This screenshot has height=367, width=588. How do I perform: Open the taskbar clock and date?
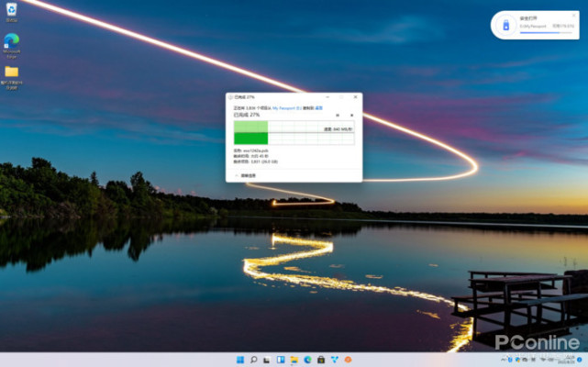point(566,360)
